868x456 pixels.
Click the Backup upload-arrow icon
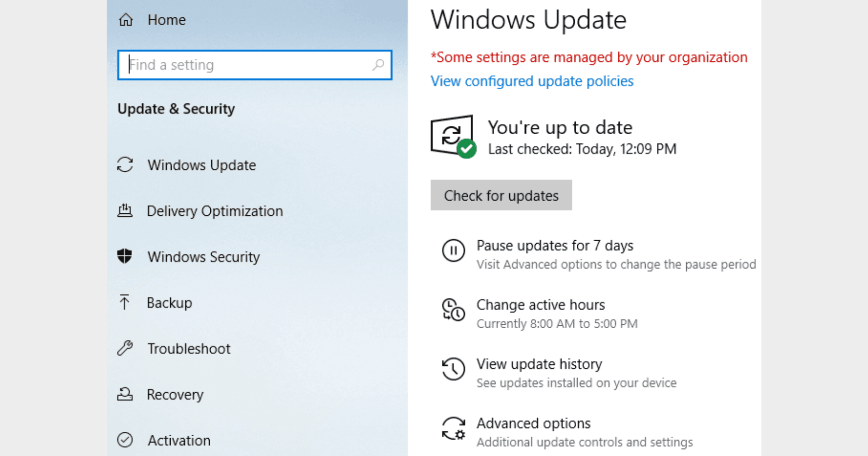pyautogui.click(x=125, y=303)
